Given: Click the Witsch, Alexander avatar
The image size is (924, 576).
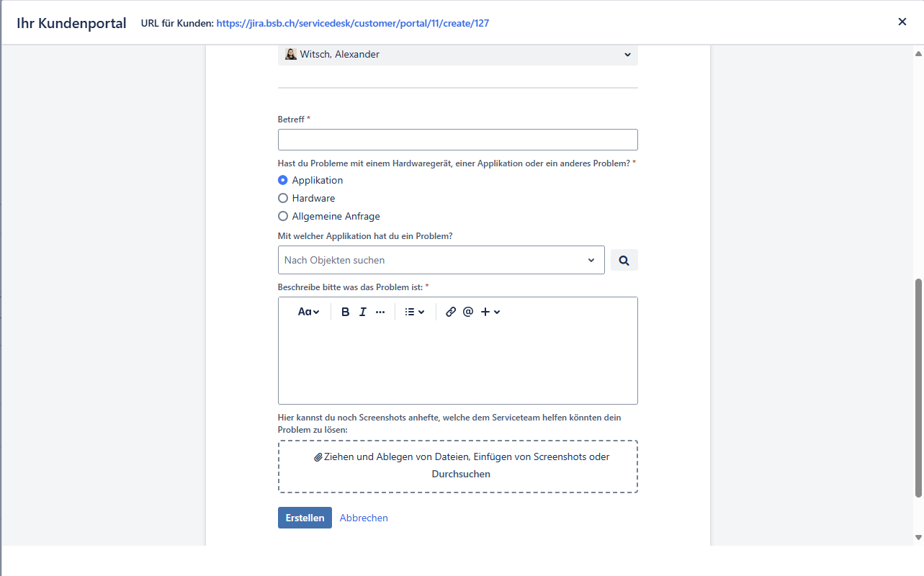Looking at the screenshot, I should pyautogui.click(x=291, y=54).
